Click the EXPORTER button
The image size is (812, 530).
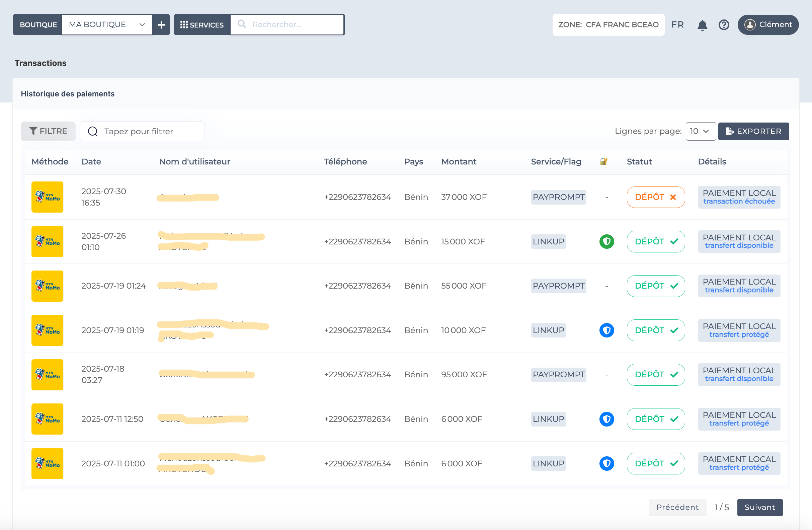pos(753,131)
